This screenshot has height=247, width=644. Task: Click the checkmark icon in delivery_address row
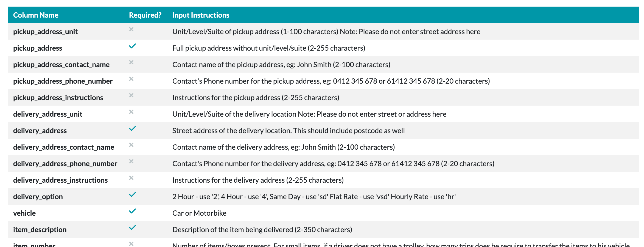[x=132, y=128]
